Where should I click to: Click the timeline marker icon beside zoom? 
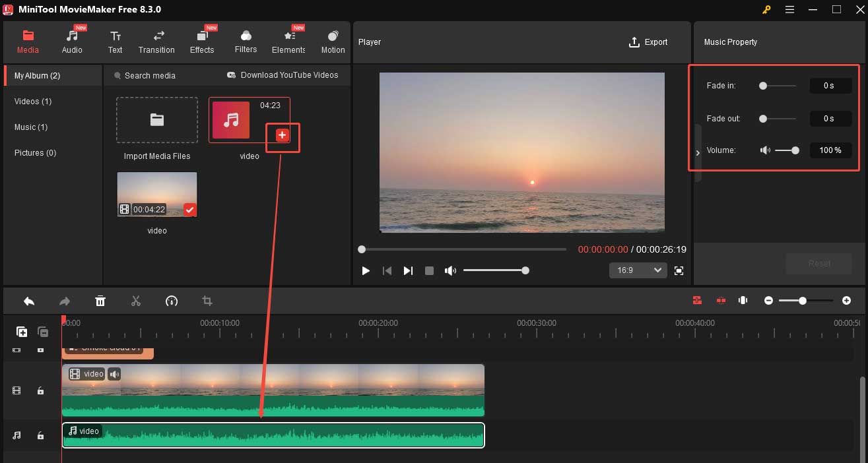pyautogui.click(x=743, y=300)
